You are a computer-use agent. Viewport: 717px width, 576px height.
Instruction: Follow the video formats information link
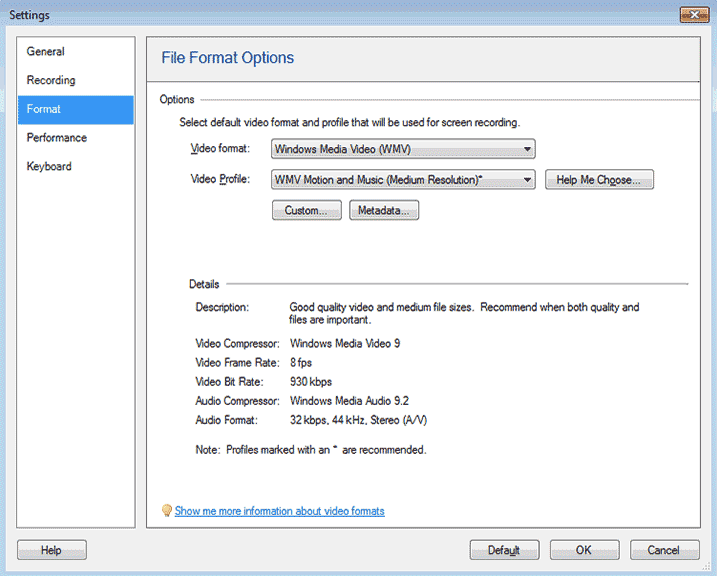click(279, 511)
